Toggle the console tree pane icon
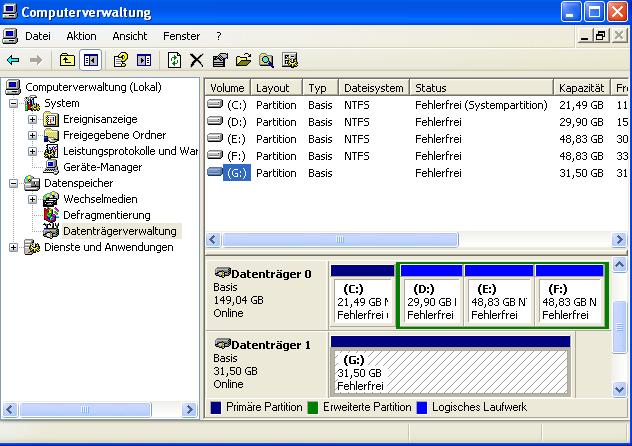The width and height of the screenshot is (632, 446). point(90,60)
